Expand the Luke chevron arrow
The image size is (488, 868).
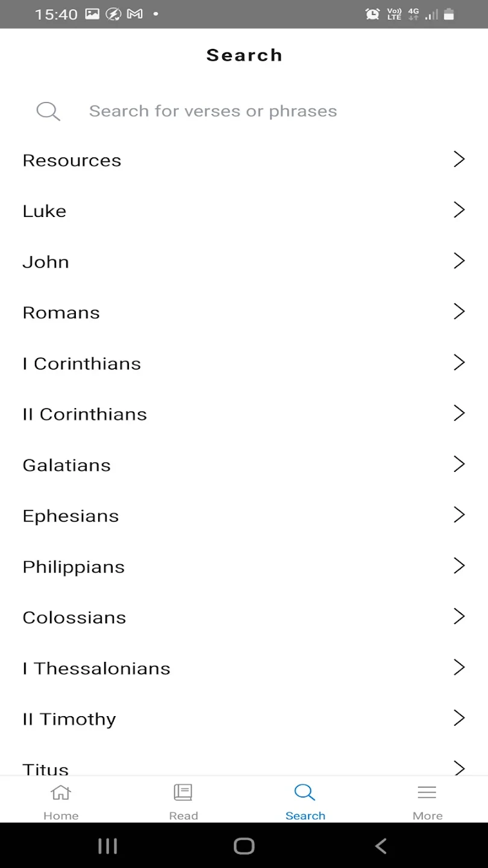click(x=459, y=210)
